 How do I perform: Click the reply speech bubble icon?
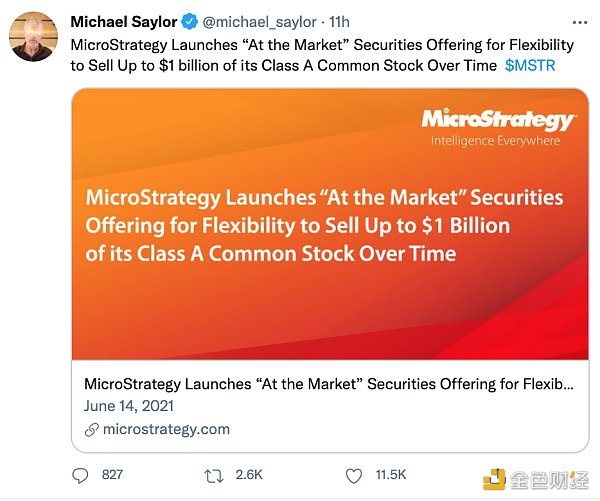pos(81,474)
